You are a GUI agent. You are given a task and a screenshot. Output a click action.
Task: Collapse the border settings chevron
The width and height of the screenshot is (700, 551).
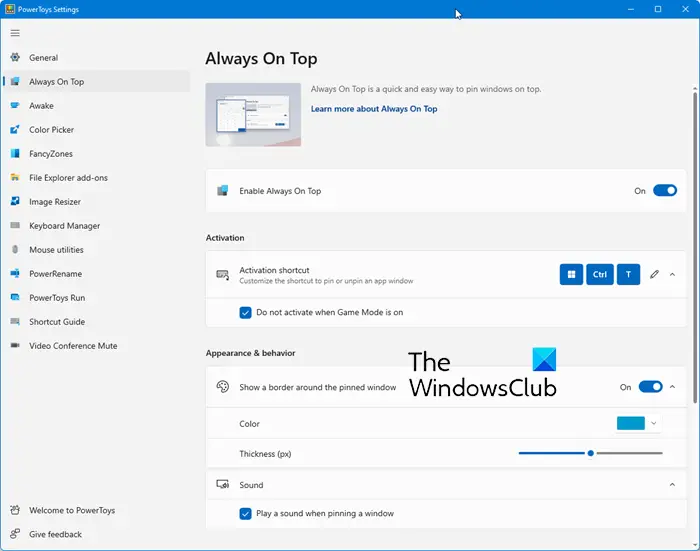(x=672, y=387)
